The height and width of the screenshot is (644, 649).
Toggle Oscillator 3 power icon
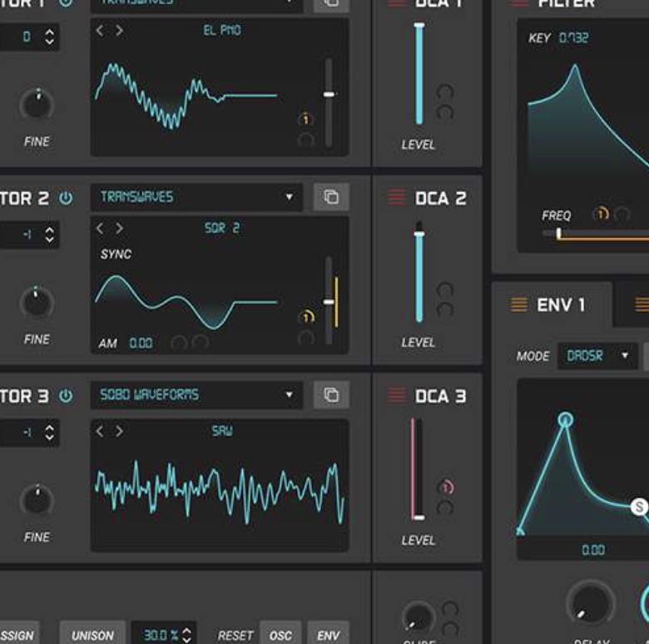[66, 396]
